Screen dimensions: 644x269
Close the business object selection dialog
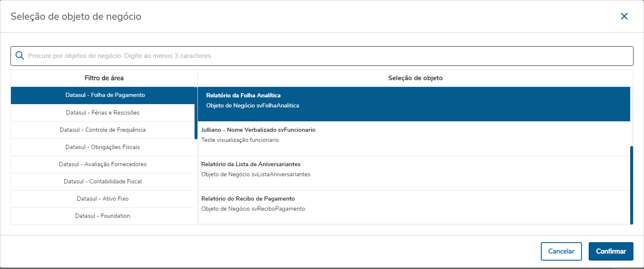[624, 16]
